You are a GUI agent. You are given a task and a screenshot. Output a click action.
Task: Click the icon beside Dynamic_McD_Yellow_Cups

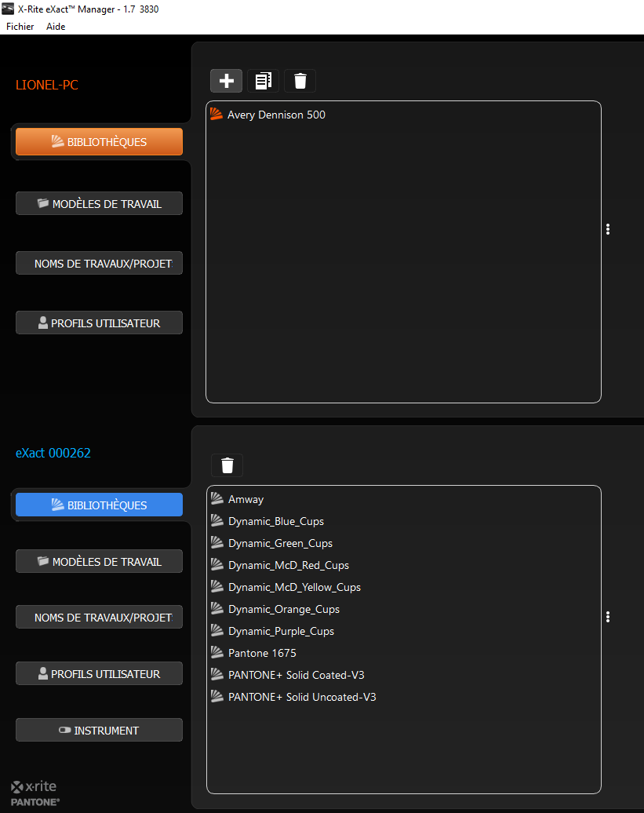(x=217, y=586)
